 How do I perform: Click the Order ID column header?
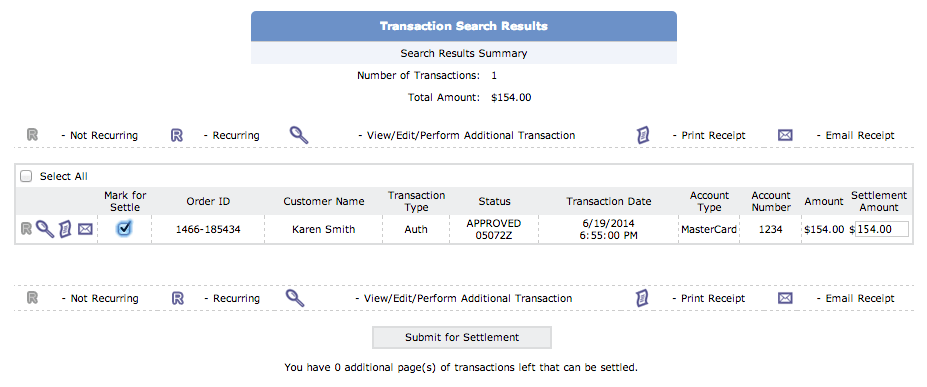click(x=208, y=201)
